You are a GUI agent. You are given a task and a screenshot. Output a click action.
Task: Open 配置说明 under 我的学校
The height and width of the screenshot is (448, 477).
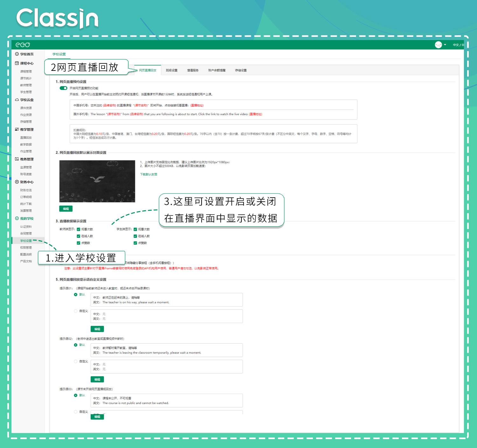pos(26,254)
